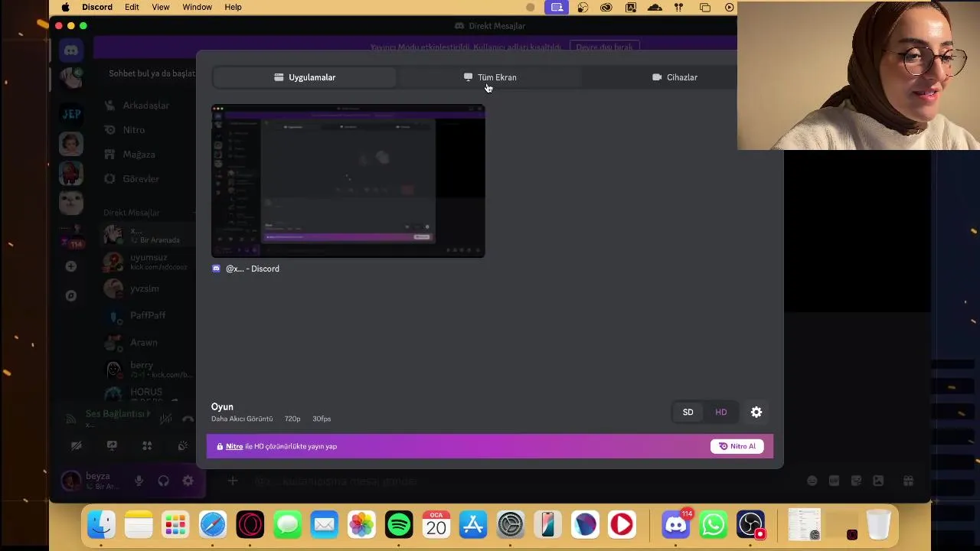980x551 pixels.
Task: Open the Edit menu
Action: pos(132,7)
